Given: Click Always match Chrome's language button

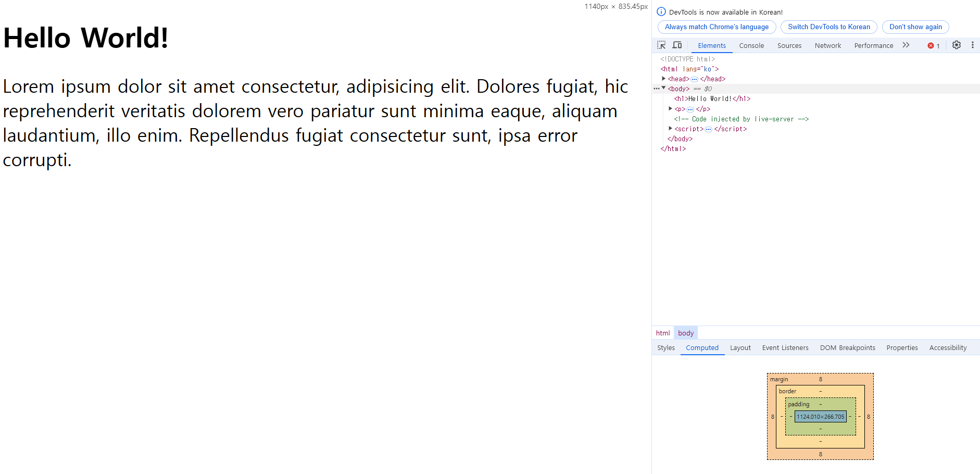Looking at the screenshot, I should 717,27.
